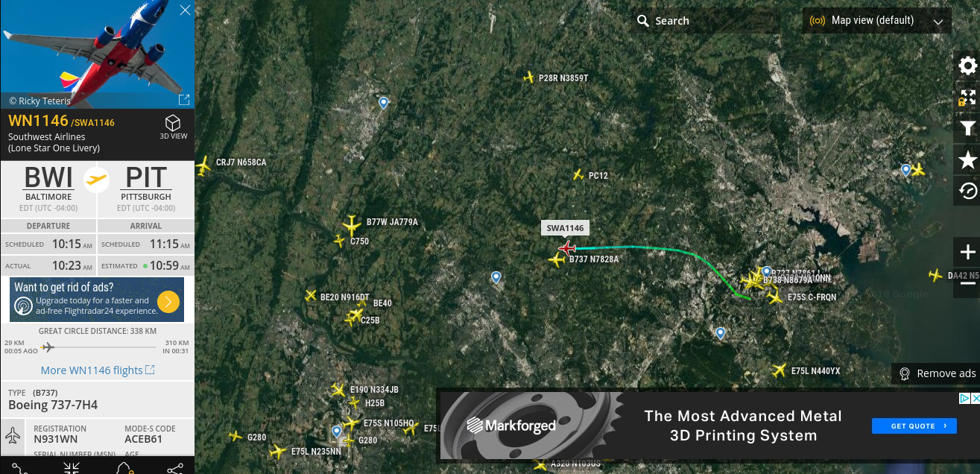The image size is (980, 474).
Task: Select the share icon in bottom bar
Action: coord(175,469)
